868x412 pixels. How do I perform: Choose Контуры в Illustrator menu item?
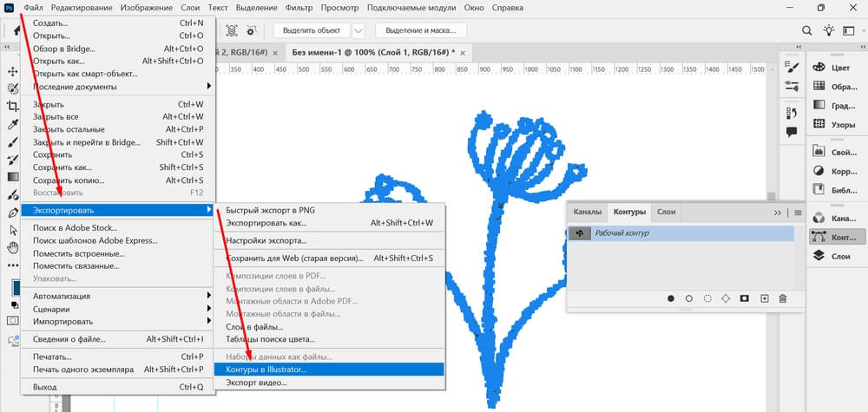pos(327,369)
